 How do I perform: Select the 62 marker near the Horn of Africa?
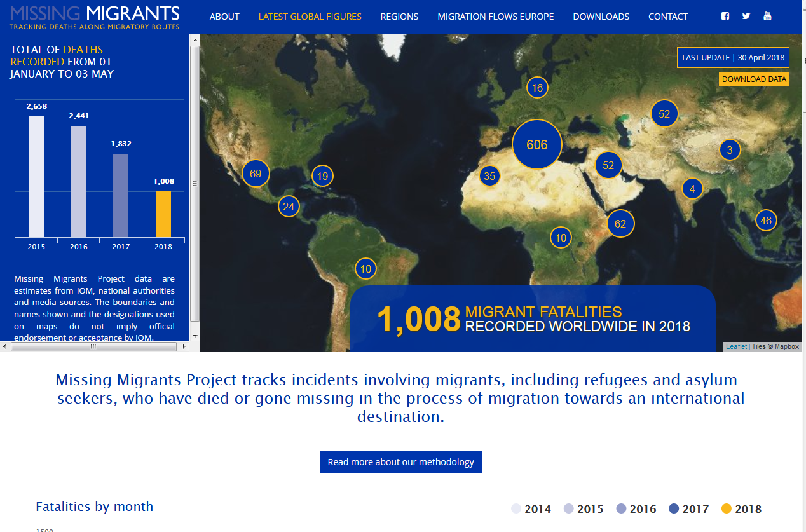point(620,224)
